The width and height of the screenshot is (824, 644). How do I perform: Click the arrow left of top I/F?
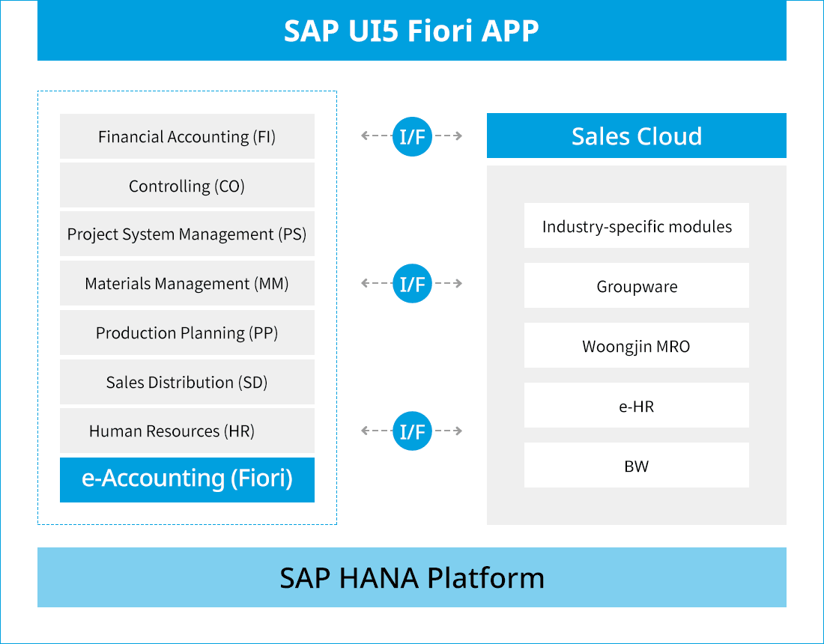(374, 136)
